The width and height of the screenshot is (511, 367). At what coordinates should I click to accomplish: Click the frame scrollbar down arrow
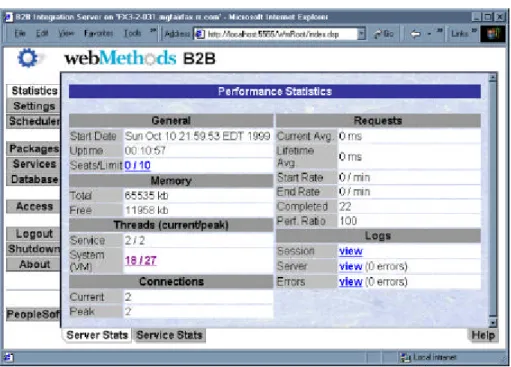[493, 323]
